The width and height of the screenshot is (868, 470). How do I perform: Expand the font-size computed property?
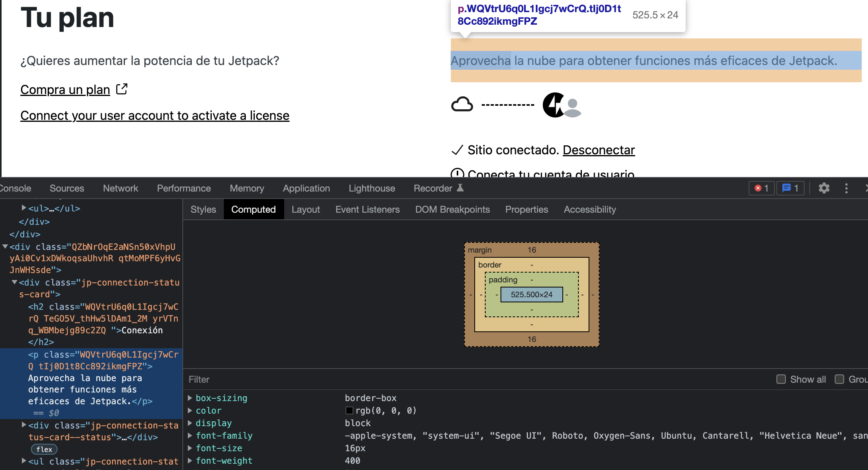pos(190,448)
